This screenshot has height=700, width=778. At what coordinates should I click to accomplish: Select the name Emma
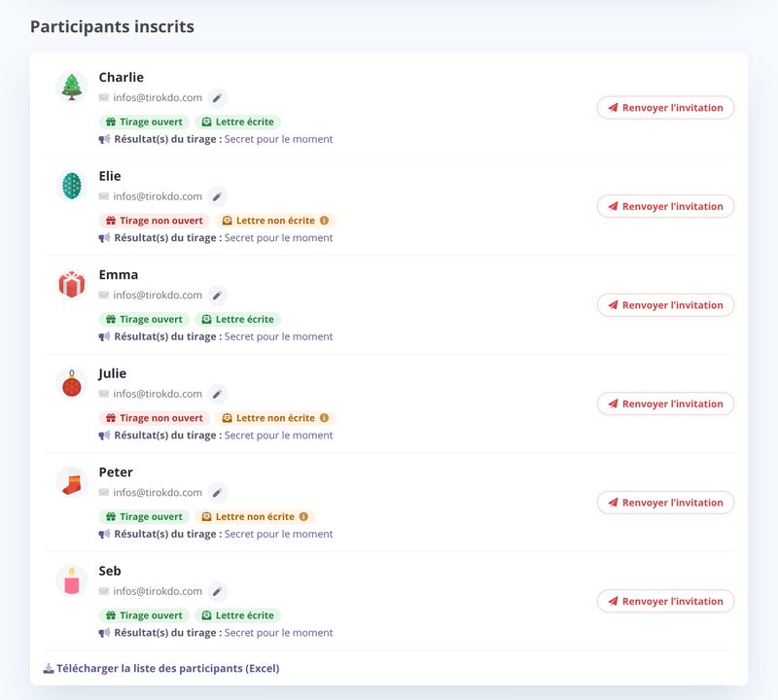pyautogui.click(x=118, y=275)
